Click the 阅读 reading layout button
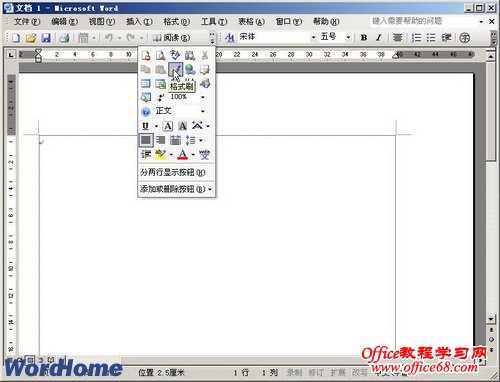Image resolution: width=500 pixels, height=382 pixels. [x=171, y=38]
